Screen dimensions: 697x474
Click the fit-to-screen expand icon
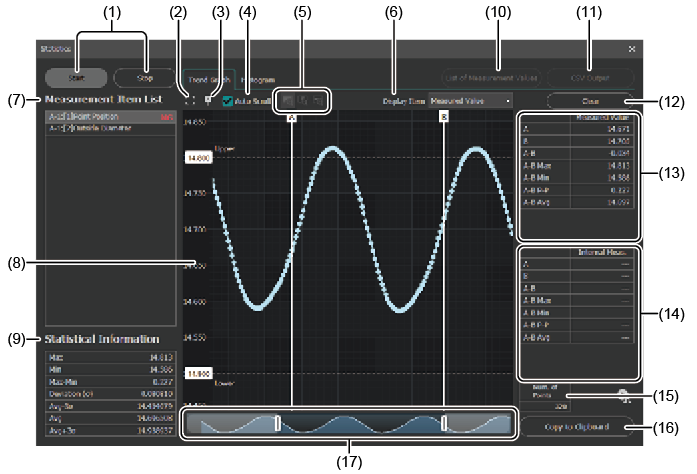pyautogui.click(x=190, y=100)
